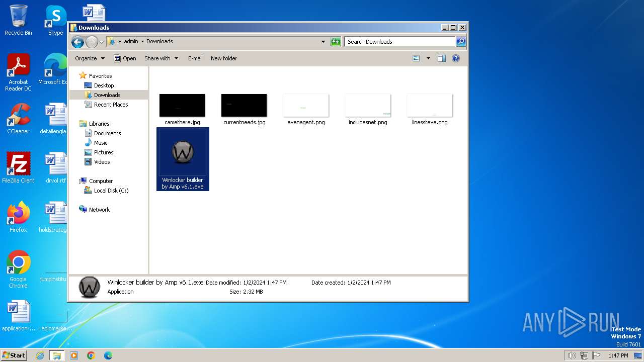Click the search magnifier icon

point(461,42)
